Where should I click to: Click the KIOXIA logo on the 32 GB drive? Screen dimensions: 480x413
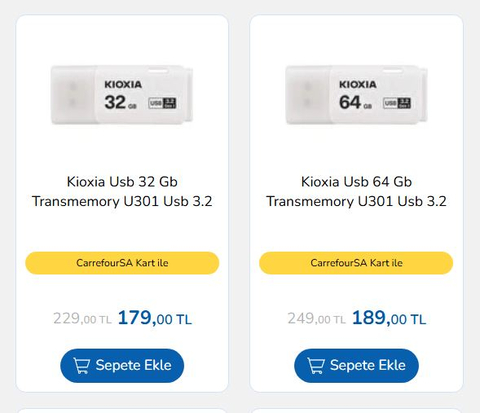point(123,84)
